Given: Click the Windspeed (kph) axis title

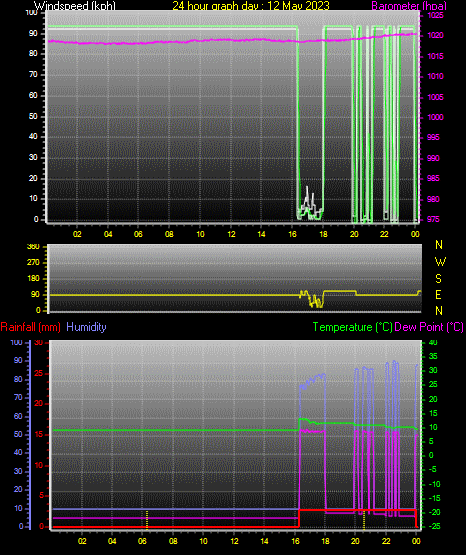Looking at the screenshot, I should point(75,6).
